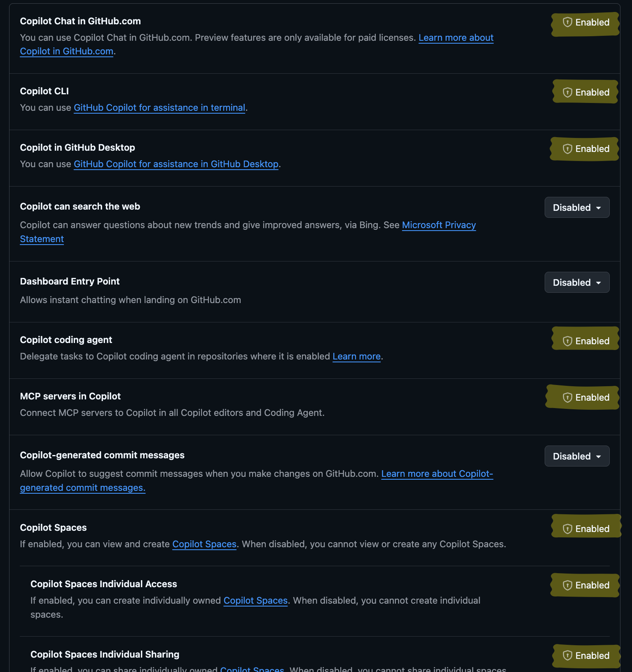Click Copilot Spaces link under Individual Access

255,601
